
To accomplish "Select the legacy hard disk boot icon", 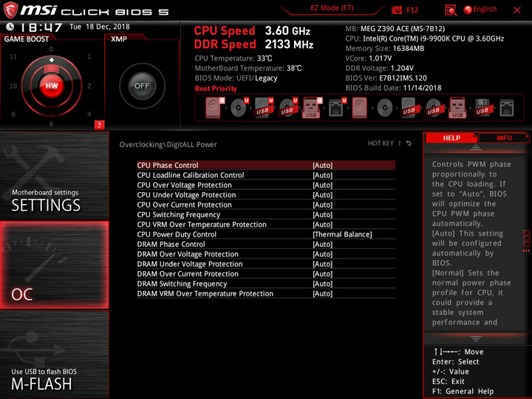I will point(360,108).
